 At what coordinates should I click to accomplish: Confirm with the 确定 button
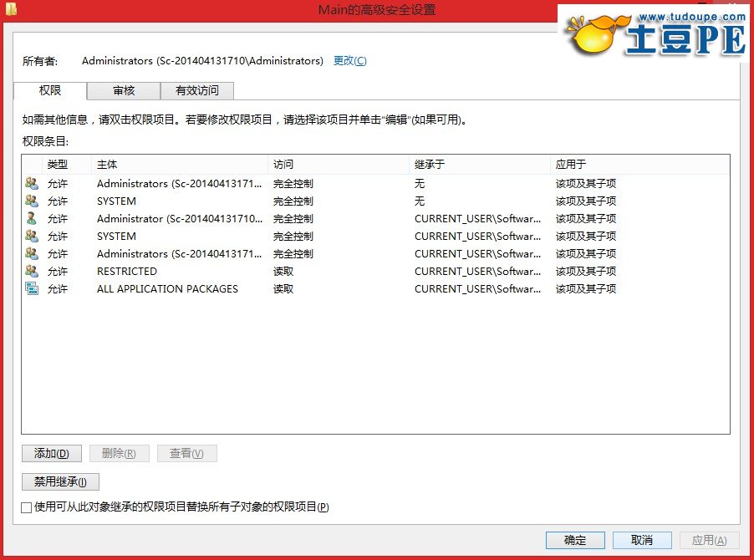[x=575, y=540]
